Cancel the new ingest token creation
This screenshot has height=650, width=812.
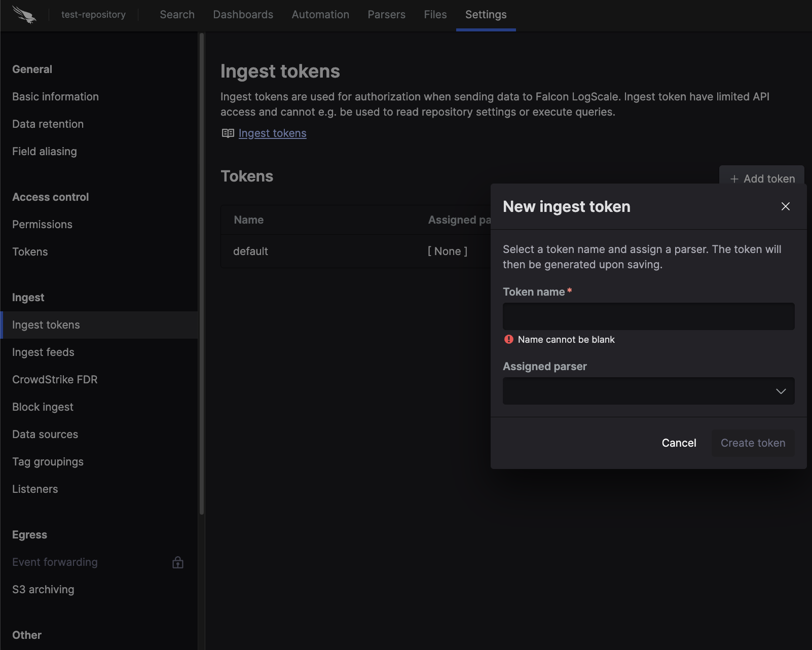(x=679, y=443)
